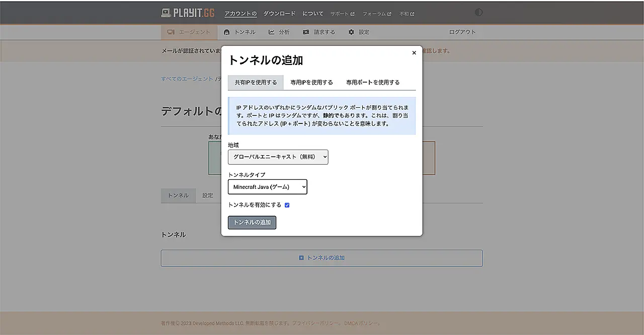Toggle the dark mode theme icon
This screenshot has height=335, width=644.
click(x=478, y=13)
